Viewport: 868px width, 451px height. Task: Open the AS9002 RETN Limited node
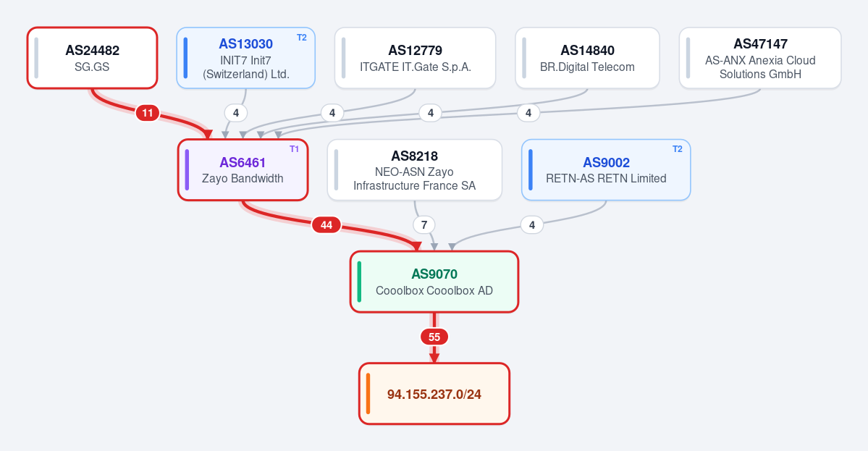click(606, 170)
